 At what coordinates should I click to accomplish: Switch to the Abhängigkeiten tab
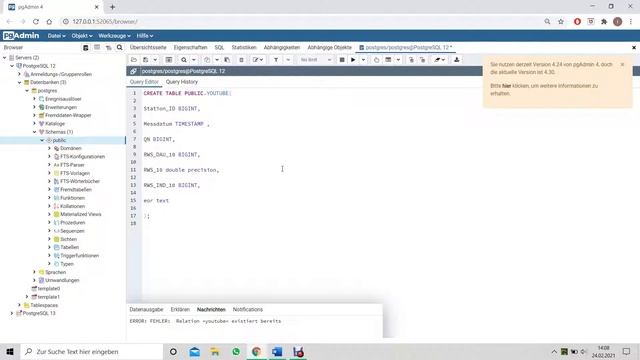tap(282, 48)
